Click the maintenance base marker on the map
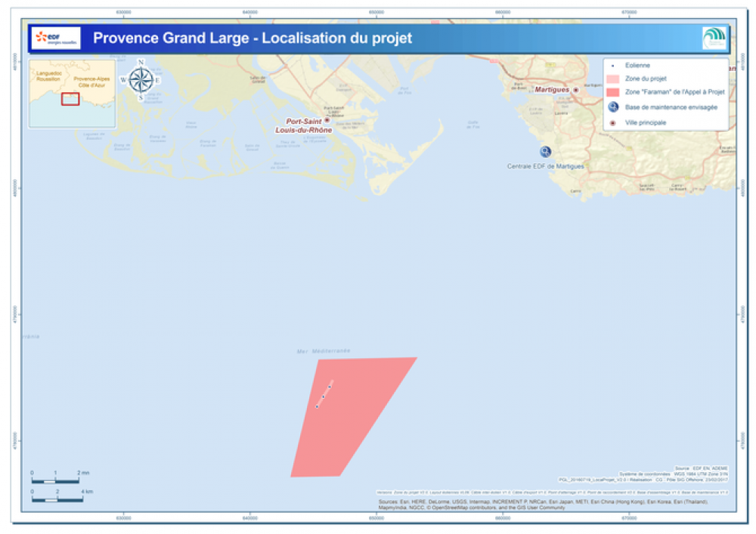The image size is (756, 534). [545, 151]
